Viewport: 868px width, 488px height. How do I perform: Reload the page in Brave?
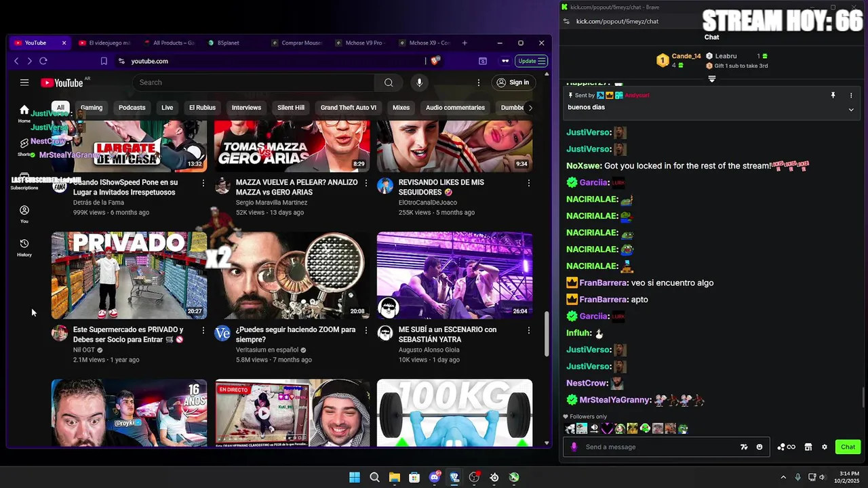click(x=43, y=61)
